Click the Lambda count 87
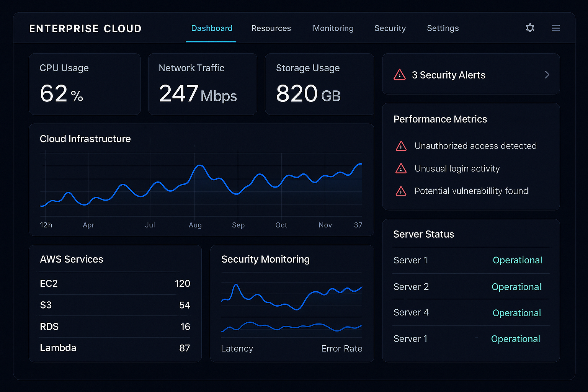 click(x=185, y=348)
